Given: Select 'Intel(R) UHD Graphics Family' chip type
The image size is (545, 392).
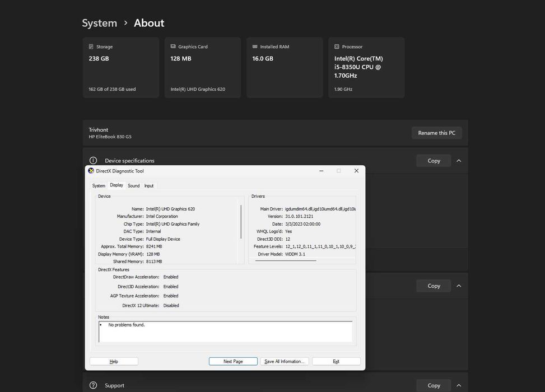Looking at the screenshot, I should pyautogui.click(x=173, y=224).
